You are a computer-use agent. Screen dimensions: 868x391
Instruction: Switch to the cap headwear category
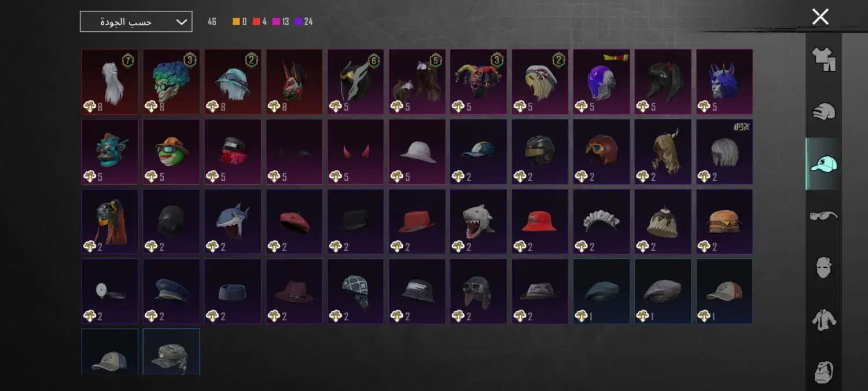click(823, 164)
